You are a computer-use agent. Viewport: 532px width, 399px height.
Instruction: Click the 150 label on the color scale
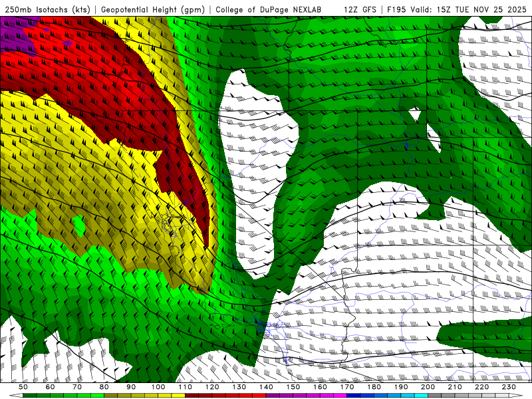click(293, 387)
